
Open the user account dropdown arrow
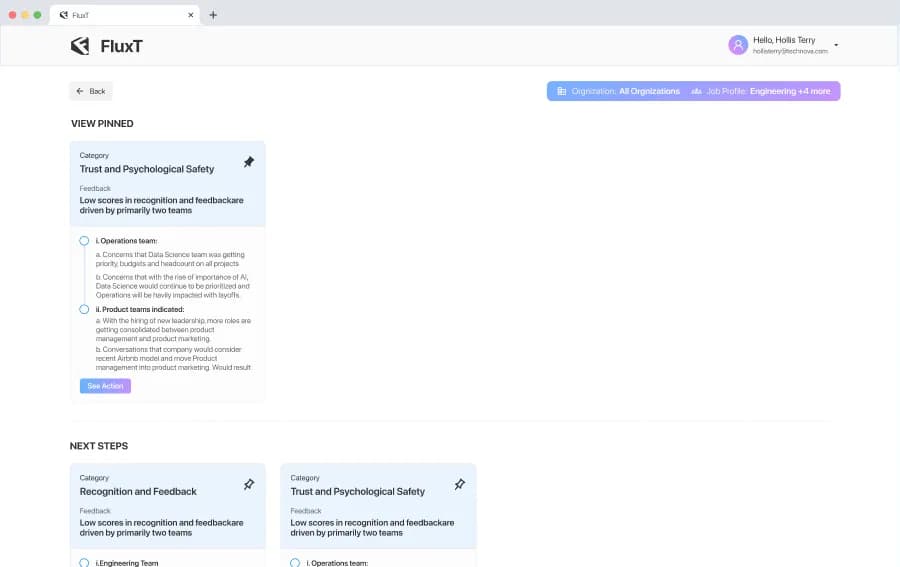coord(836,45)
